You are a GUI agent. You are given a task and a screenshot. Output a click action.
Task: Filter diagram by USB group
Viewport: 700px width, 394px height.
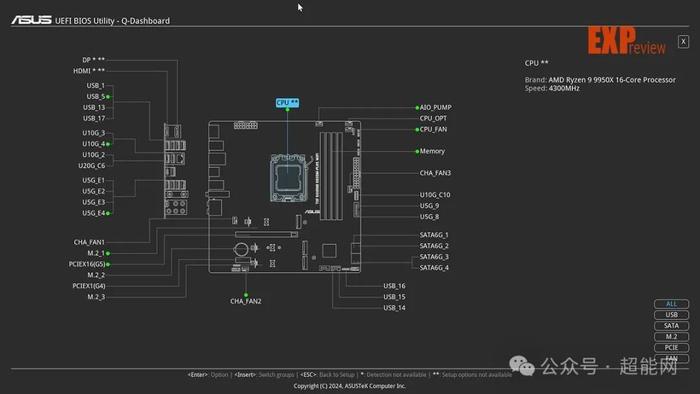(x=671, y=315)
